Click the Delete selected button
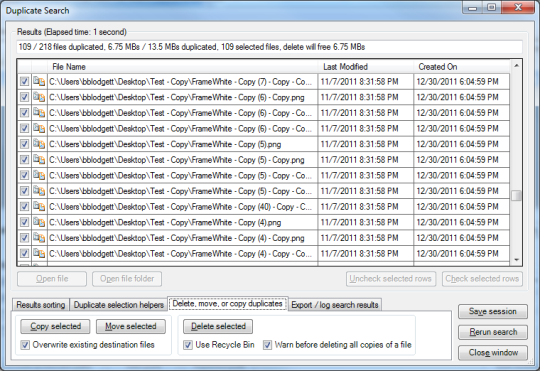 tap(218, 326)
